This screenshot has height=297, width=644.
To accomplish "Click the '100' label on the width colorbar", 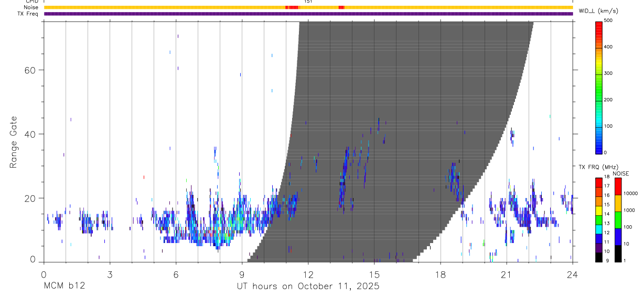I will click(x=608, y=126).
